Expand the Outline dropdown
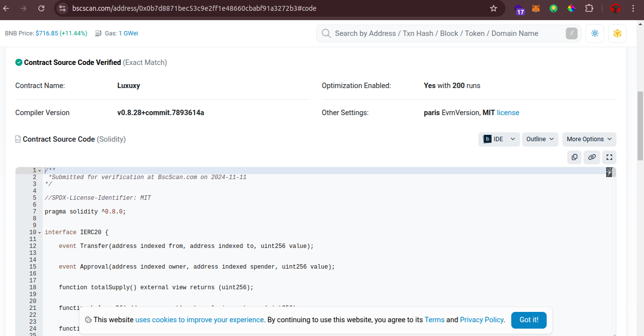 click(x=540, y=139)
